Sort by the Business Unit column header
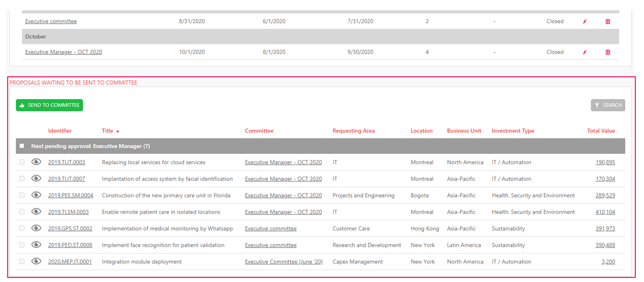This screenshot has height=282, width=644. point(464,131)
